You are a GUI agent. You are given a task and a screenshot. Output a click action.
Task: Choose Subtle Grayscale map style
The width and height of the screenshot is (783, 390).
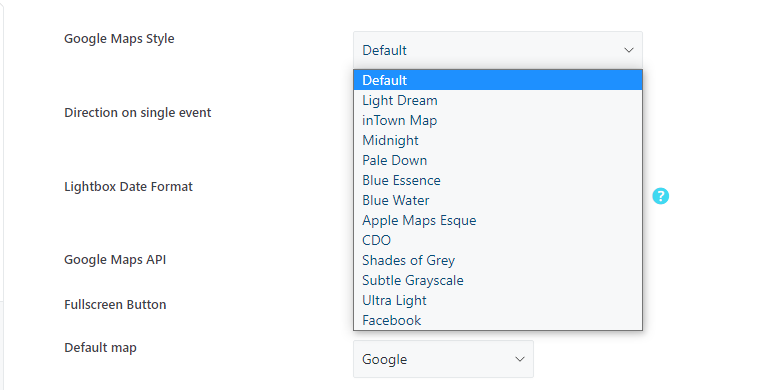coord(498,280)
